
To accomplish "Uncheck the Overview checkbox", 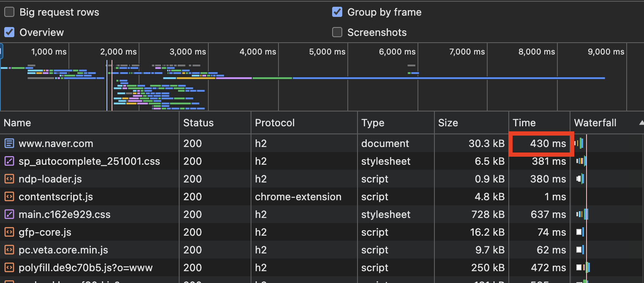I will click(9, 33).
